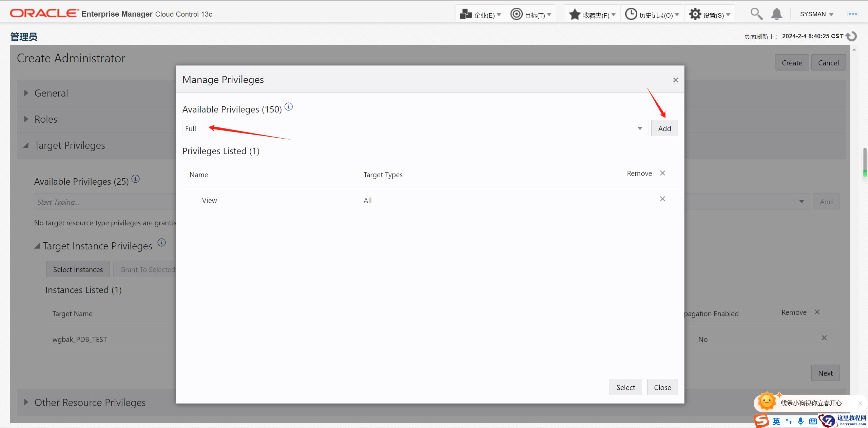Close the Manage Privileges dialog with X
868x428 pixels.
(675, 80)
